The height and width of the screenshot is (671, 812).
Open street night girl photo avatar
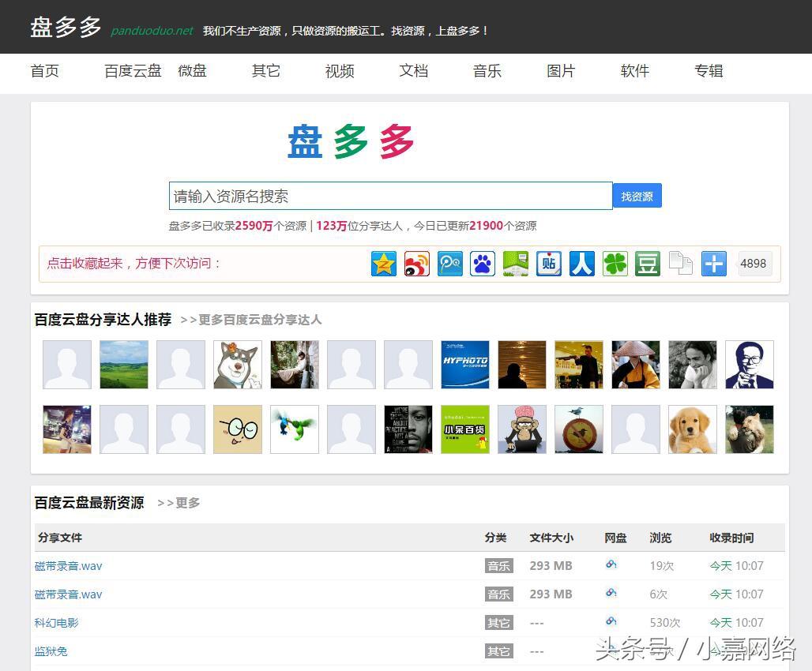point(67,429)
